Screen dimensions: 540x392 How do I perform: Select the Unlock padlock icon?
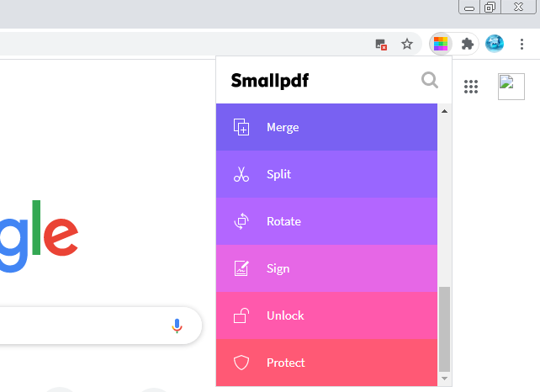coord(241,315)
